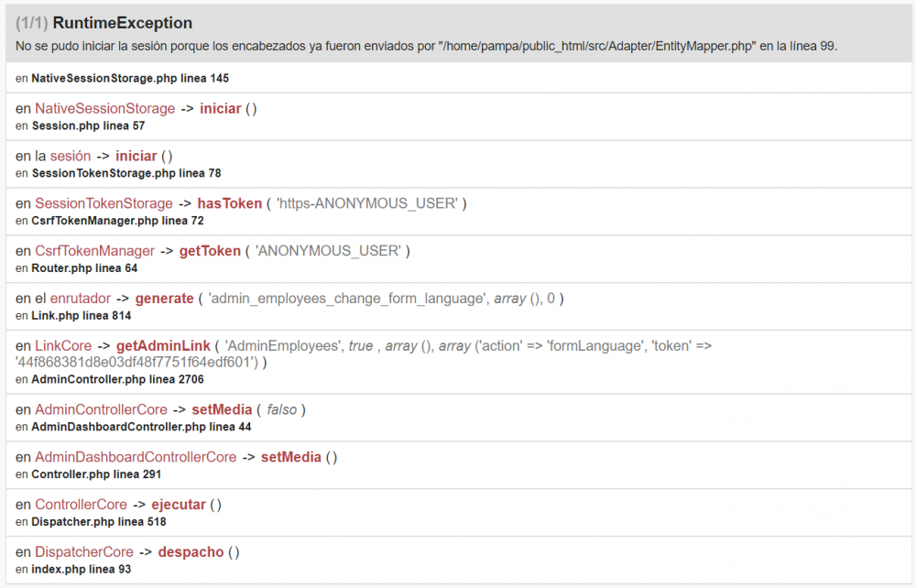916x588 pixels.
Task: Click the despacho method link
Action: click(x=190, y=552)
